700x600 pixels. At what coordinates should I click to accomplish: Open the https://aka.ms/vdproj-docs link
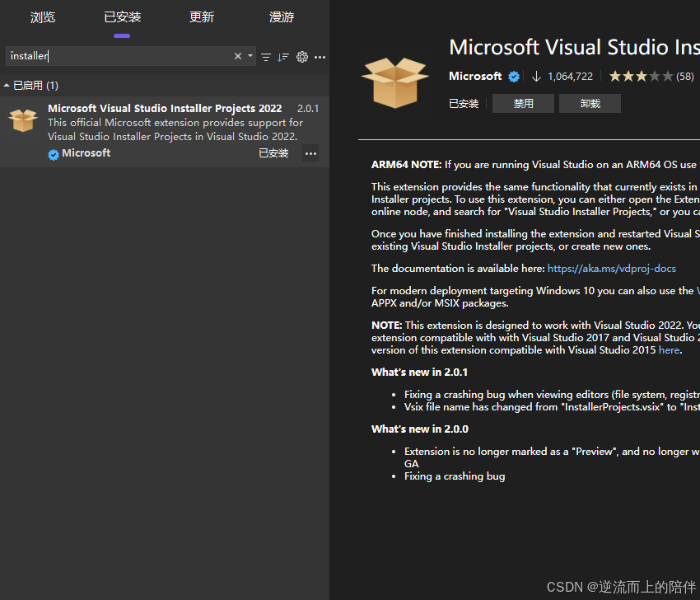(612, 269)
